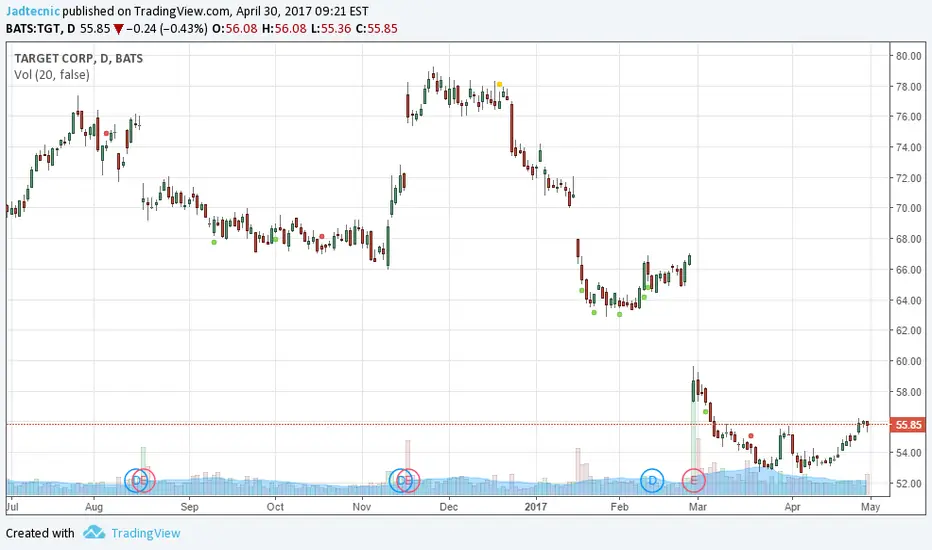This screenshot has width=932, height=550.
Task: Select the November dividend D marker
Action: click(x=401, y=480)
